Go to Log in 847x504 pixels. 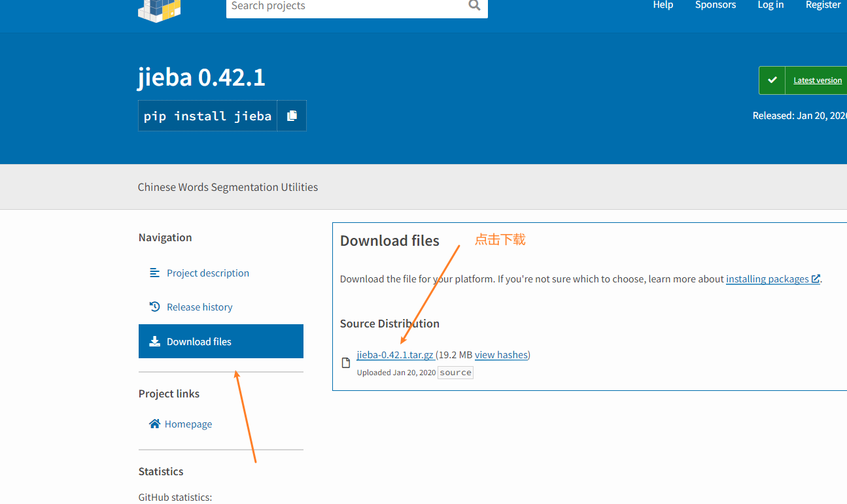[770, 5]
